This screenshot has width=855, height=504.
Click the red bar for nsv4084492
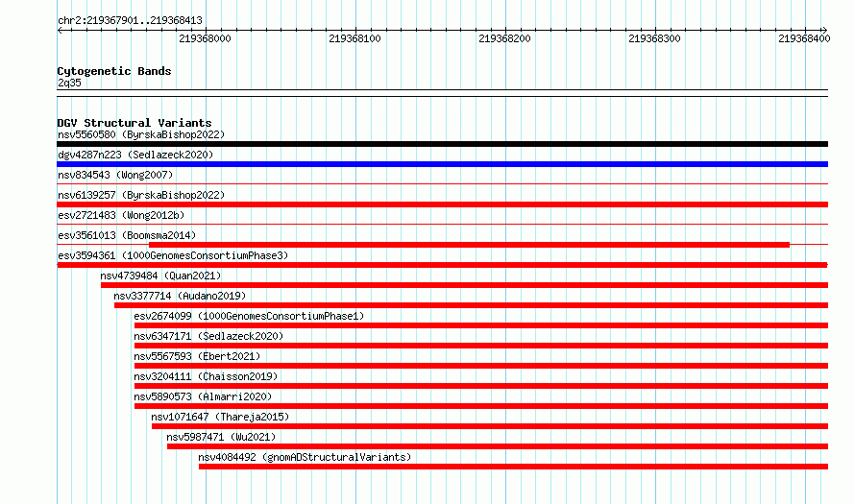tap(513, 467)
